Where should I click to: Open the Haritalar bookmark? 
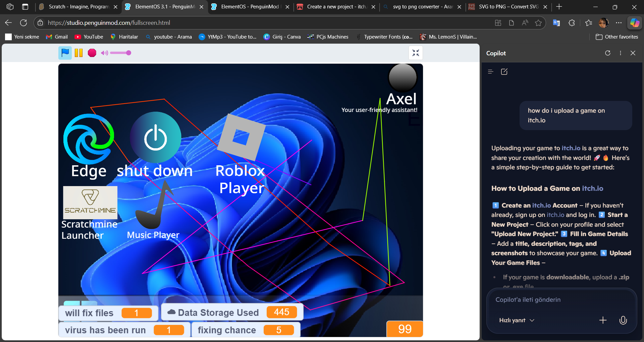click(124, 37)
